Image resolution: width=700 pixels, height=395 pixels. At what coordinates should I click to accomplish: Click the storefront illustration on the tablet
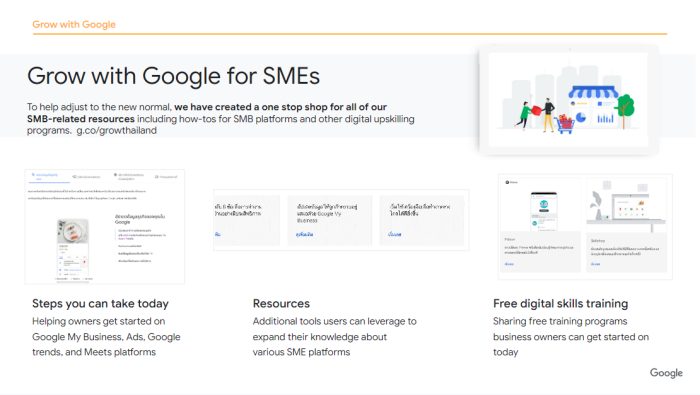click(568, 100)
